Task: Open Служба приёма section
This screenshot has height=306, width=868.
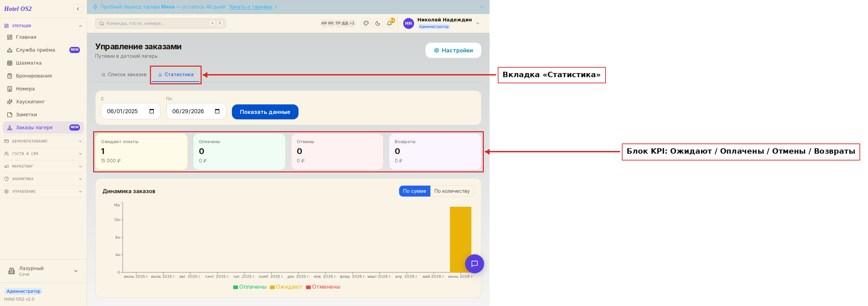Action: (x=43, y=50)
